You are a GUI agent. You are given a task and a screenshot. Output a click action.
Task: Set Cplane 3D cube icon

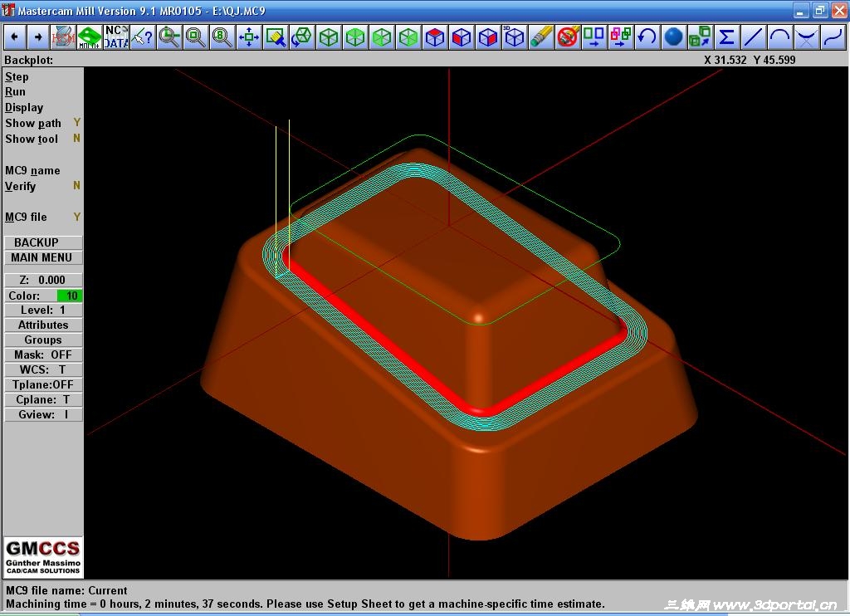coord(515,37)
